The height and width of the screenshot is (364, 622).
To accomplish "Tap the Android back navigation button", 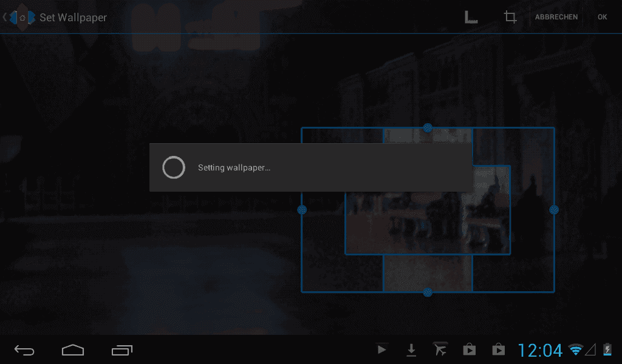I will click(24, 350).
